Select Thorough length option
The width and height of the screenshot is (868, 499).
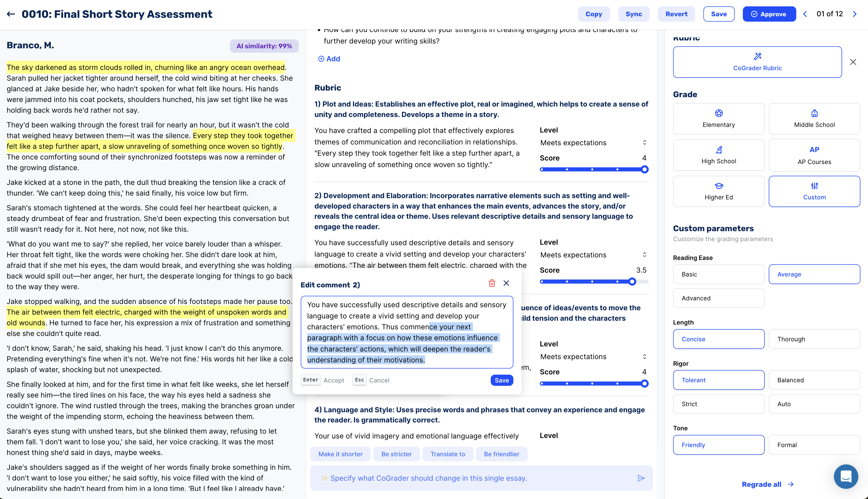tap(814, 339)
